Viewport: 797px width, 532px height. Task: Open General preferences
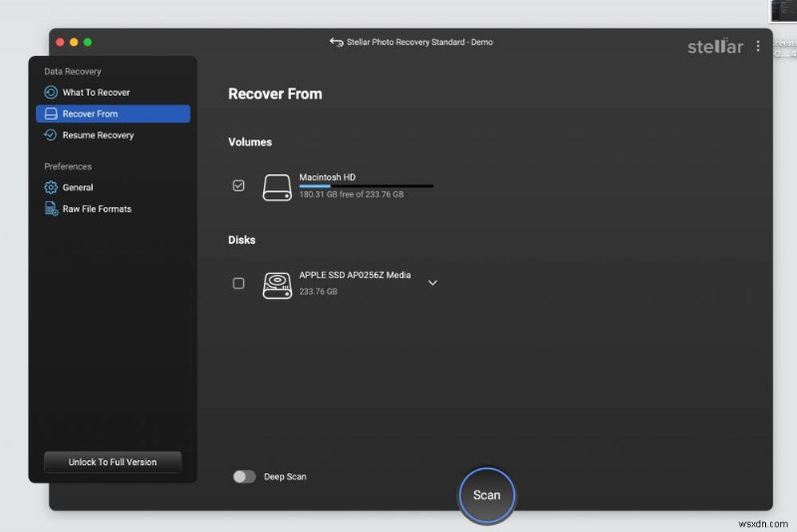coord(113,187)
